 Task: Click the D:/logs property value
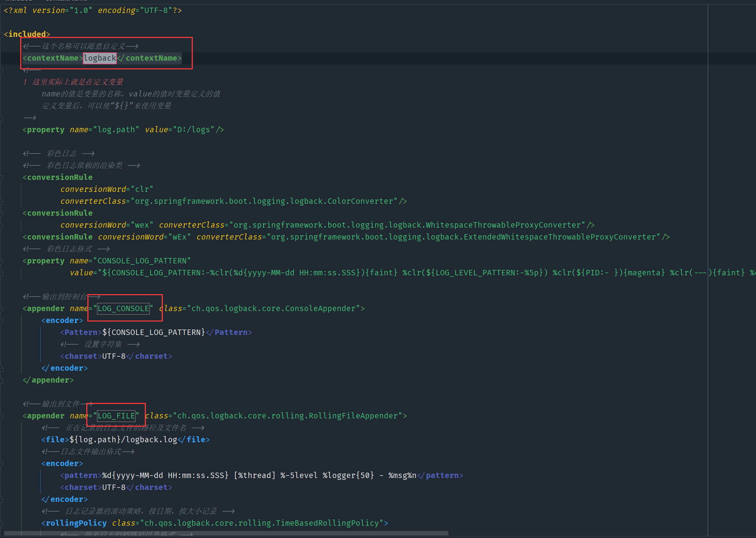click(194, 130)
